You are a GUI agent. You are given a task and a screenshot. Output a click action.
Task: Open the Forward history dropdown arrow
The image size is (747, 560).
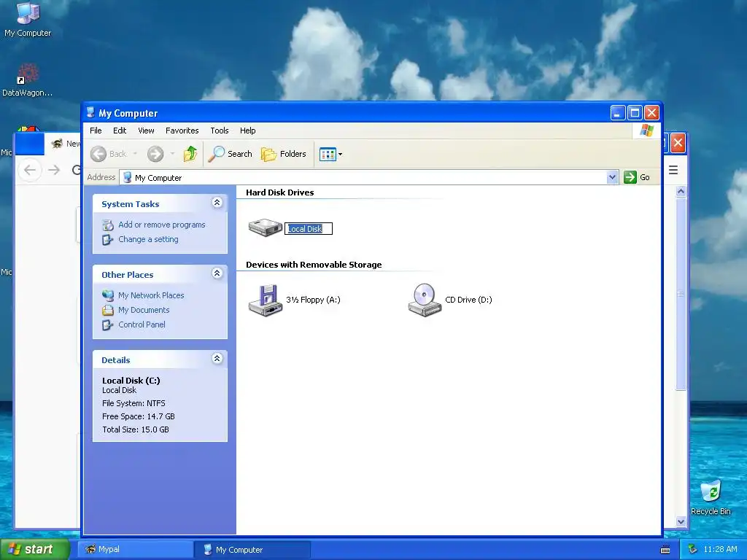coord(172,154)
